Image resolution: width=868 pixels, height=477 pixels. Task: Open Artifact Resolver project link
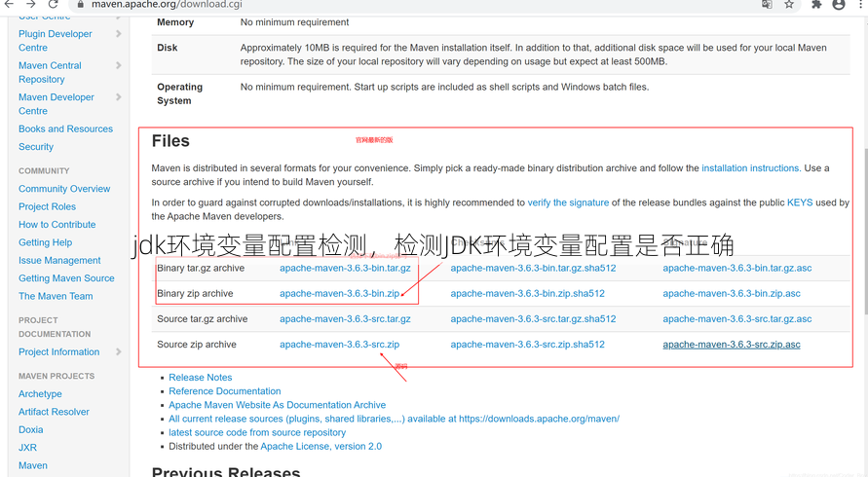pyautogui.click(x=54, y=412)
